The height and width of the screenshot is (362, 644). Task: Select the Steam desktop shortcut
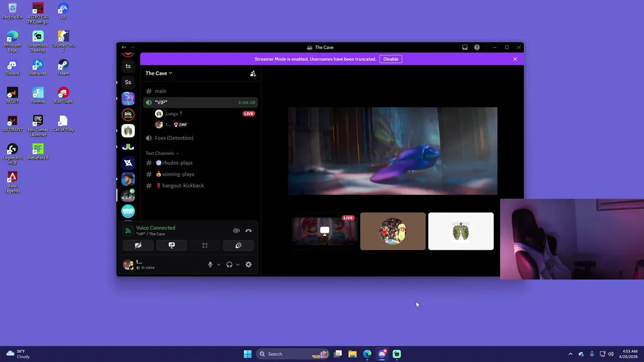pyautogui.click(x=63, y=67)
